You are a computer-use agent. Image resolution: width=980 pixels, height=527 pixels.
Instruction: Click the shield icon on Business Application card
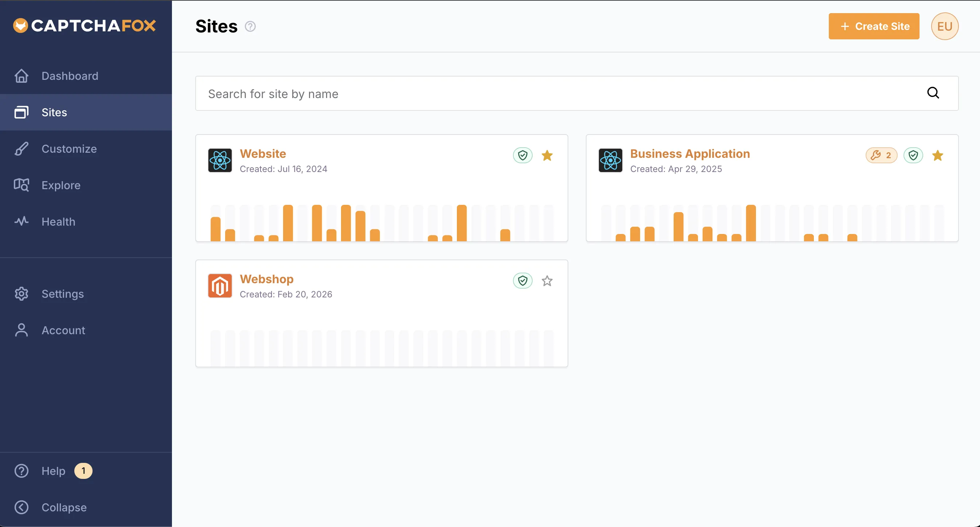pyautogui.click(x=913, y=155)
